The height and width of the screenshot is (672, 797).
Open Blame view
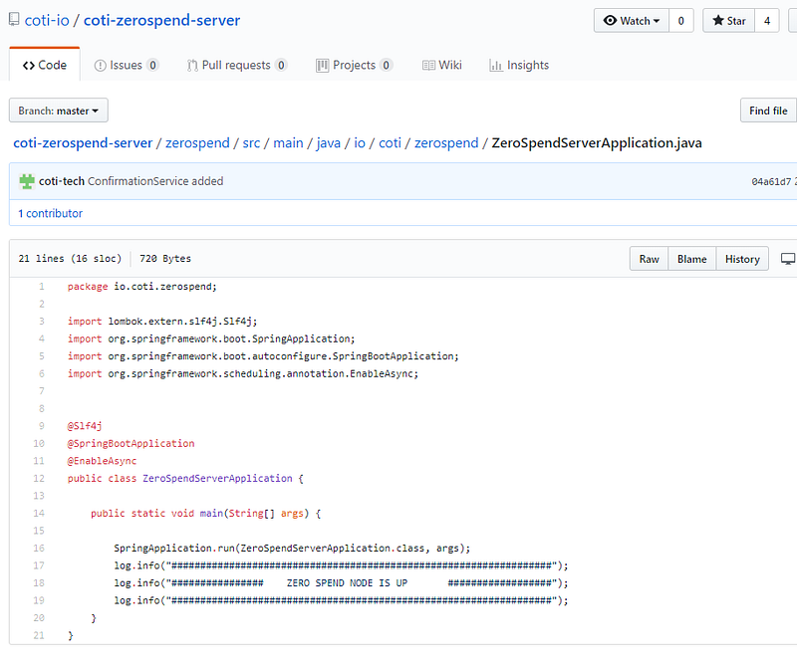tap(691, 259)
